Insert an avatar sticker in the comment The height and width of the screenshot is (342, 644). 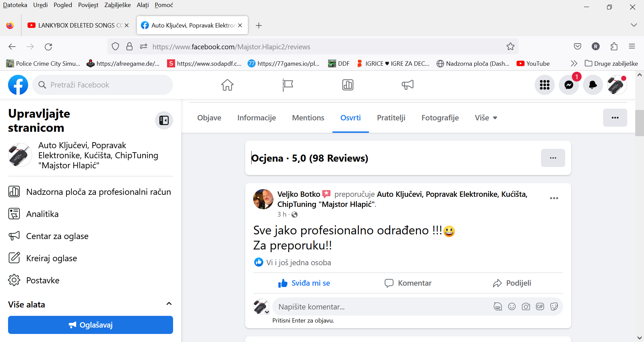[x=498, y=306]
